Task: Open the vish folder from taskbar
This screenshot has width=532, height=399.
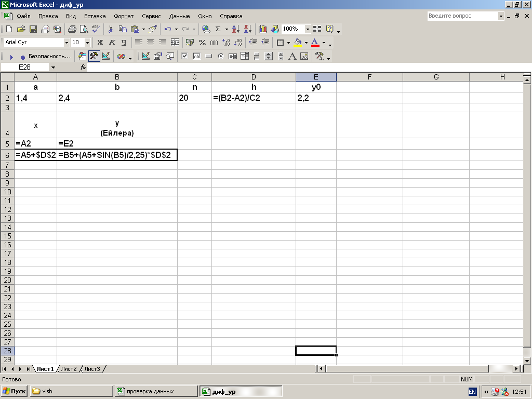Action: coord(71,391)
